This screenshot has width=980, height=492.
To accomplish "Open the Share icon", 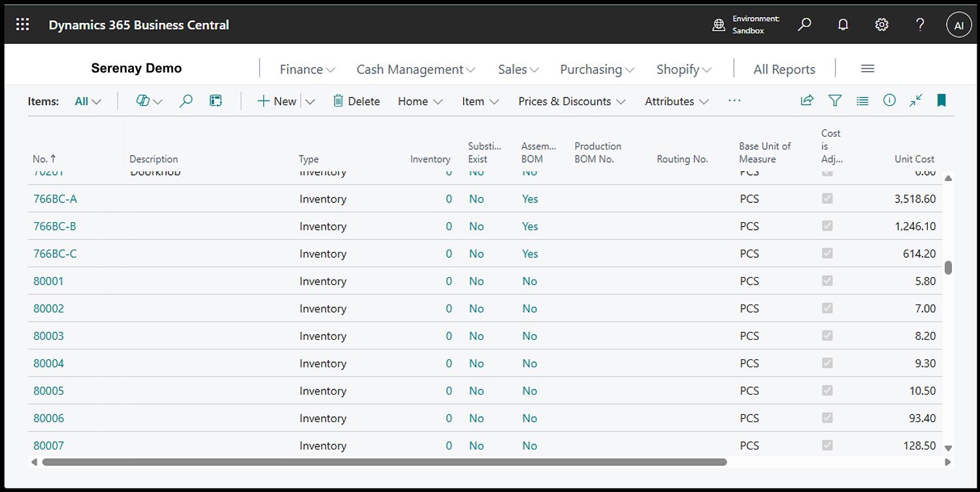I will [807, 100].
